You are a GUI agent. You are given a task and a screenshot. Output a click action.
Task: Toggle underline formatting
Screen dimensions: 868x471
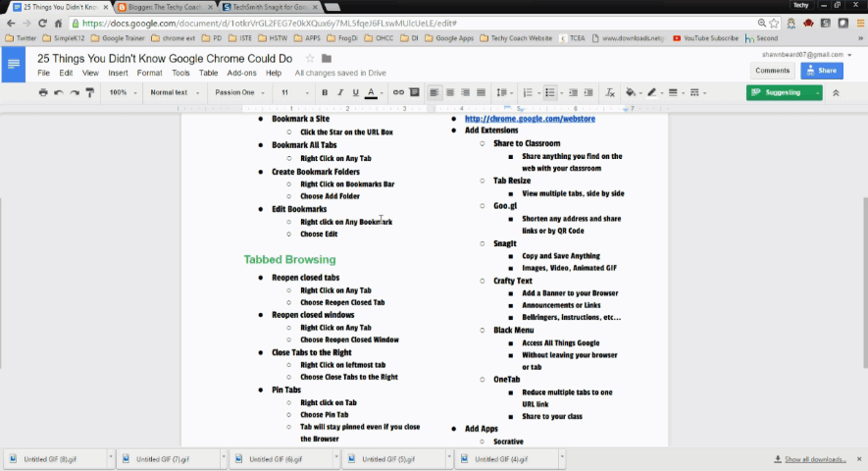(355, 92)
